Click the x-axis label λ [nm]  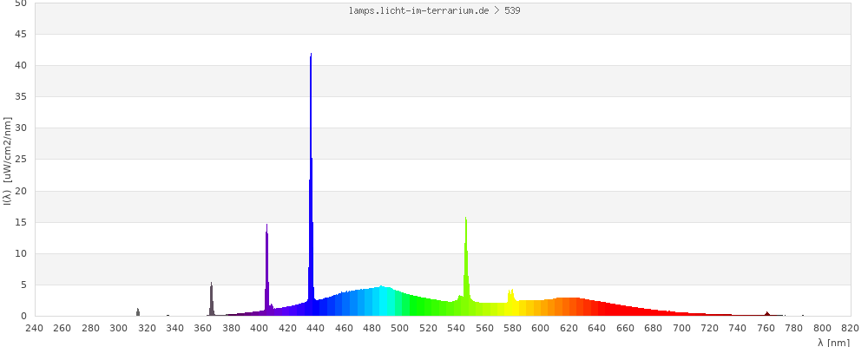pos(833,343)
